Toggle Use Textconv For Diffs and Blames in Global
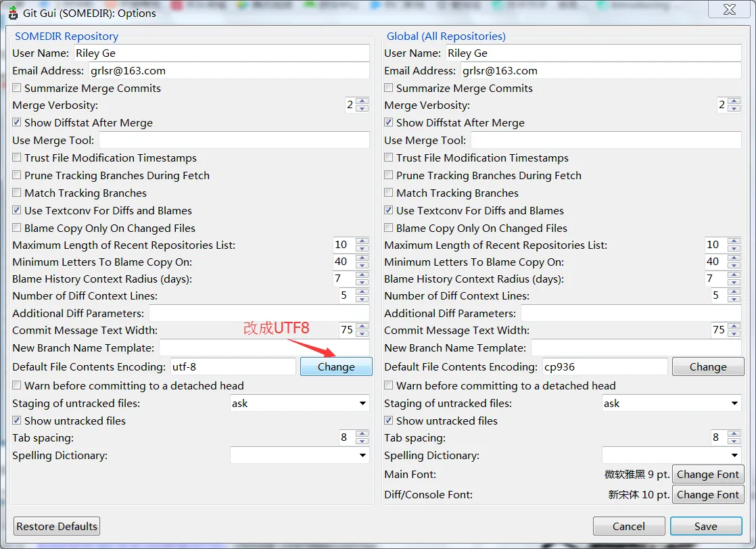756x549 pixels. pyautogui.click(x=389, y=210)
